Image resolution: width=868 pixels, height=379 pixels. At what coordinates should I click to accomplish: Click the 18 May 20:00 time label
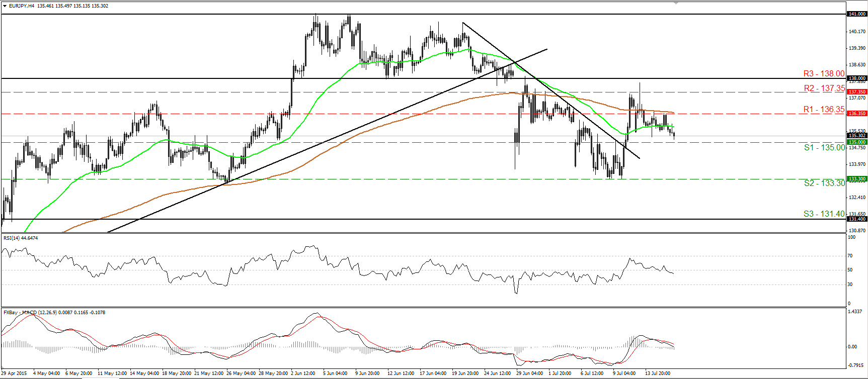[x=177, y=373]
